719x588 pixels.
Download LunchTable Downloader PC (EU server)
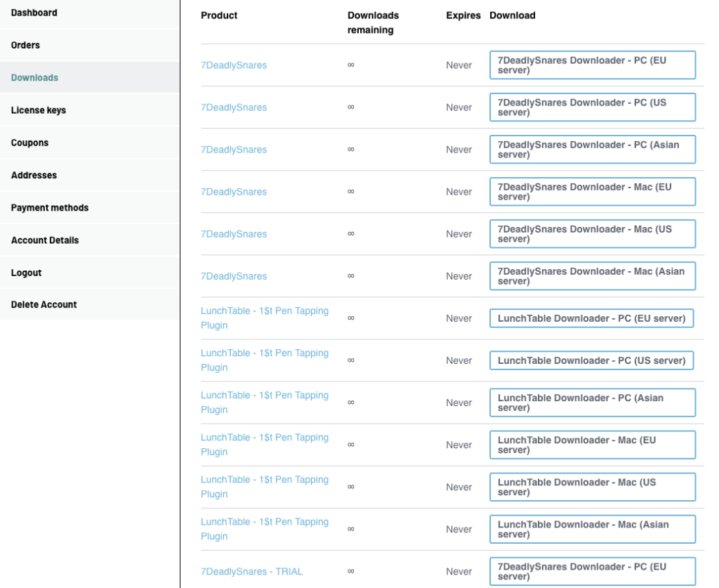pyautogui.click(x=591, y=318)
